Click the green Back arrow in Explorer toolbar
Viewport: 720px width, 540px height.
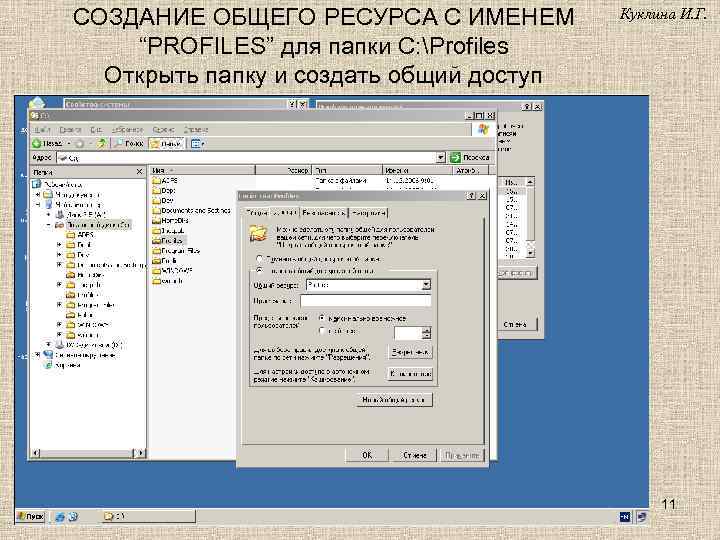(37, 144)
